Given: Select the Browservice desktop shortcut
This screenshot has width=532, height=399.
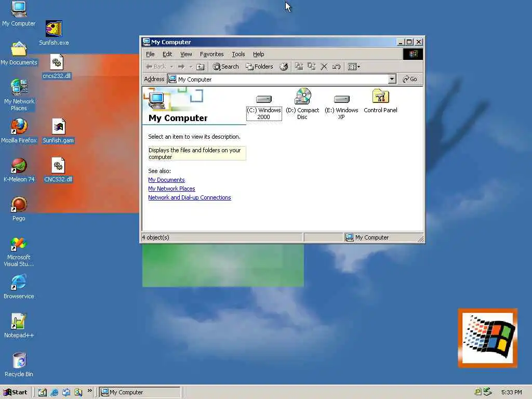Looking at the screenshot, I should tap(19, 287).
